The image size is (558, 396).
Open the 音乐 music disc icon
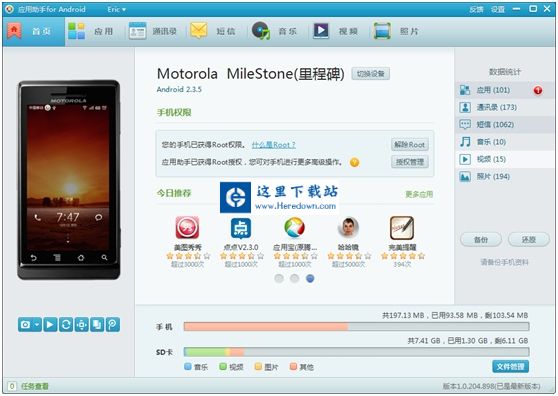[261, 31]
